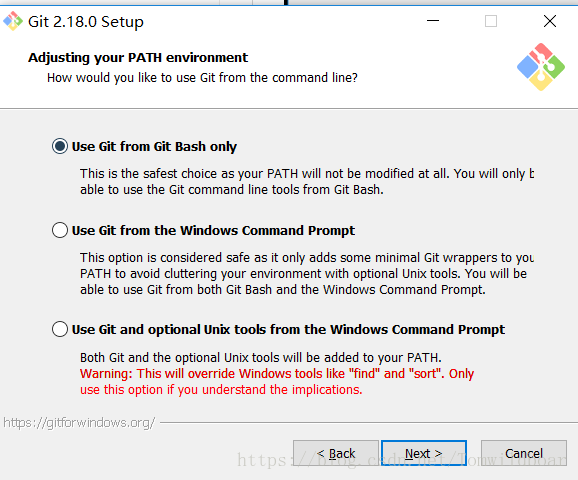This screenshot has height=480, width=578.
Task: Minimize the Git Setup window
Action: [x=433, y=21]
